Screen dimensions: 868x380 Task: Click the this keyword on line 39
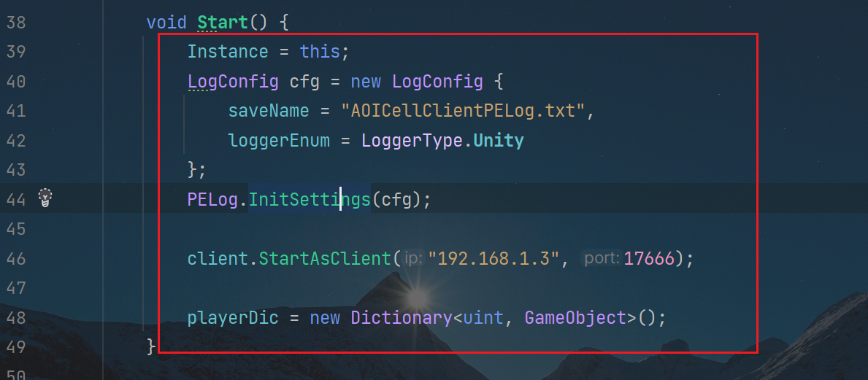(320, 52)
